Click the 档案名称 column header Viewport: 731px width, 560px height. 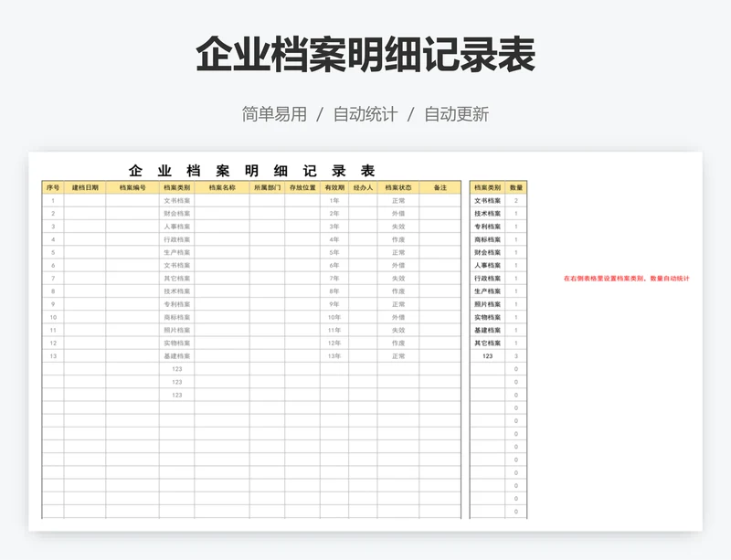point(222,187)
